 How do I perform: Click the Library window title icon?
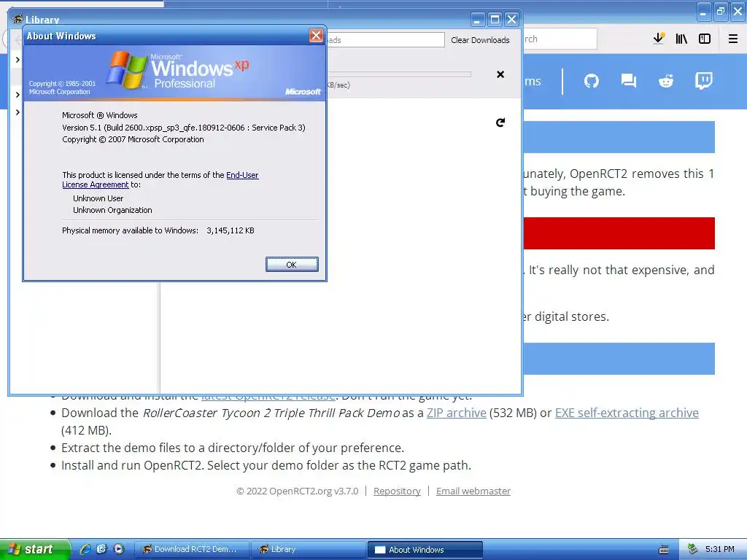(18, 19)
